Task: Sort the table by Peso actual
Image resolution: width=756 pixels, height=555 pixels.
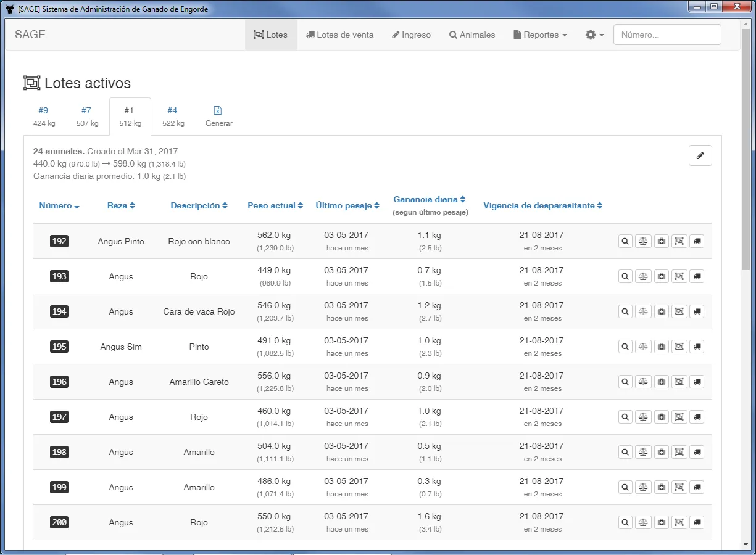Action: point(275,206)
